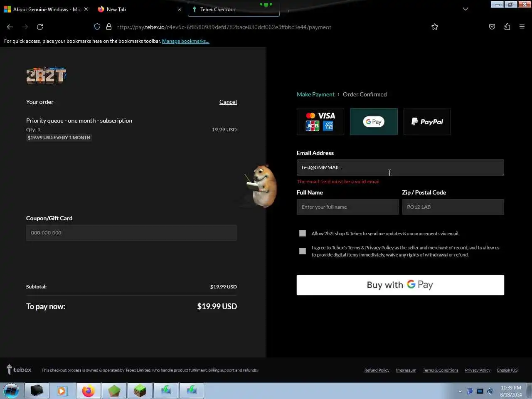
Task: Click the 'Order Confirmed' breadcrumb text
Action: point(365,94)
